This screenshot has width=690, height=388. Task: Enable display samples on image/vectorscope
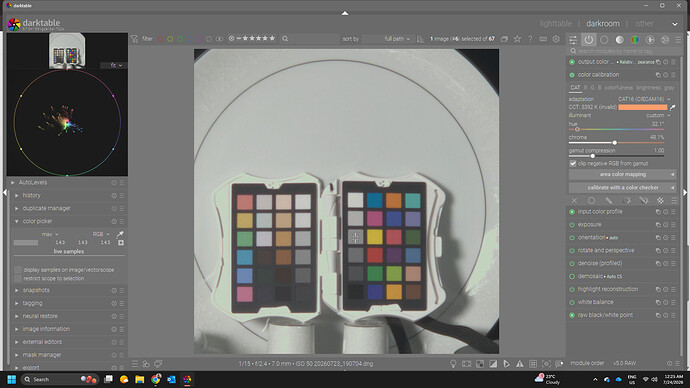[18, 270]
